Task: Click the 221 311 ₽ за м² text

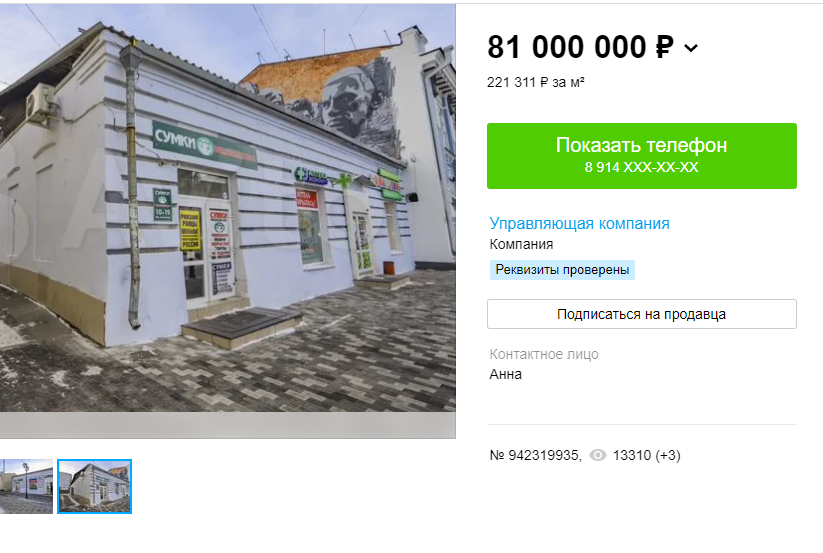Action: [x=535, y=82]
